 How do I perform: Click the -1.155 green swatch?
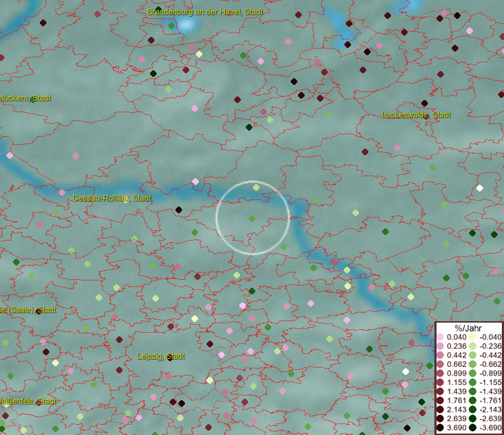coord(473,382)
